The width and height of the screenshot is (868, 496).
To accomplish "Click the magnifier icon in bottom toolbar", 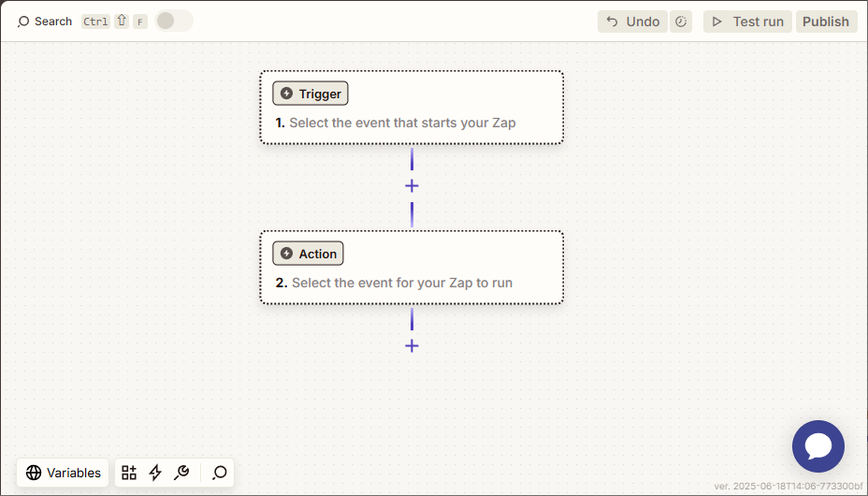I will click(x=219, y=473).
